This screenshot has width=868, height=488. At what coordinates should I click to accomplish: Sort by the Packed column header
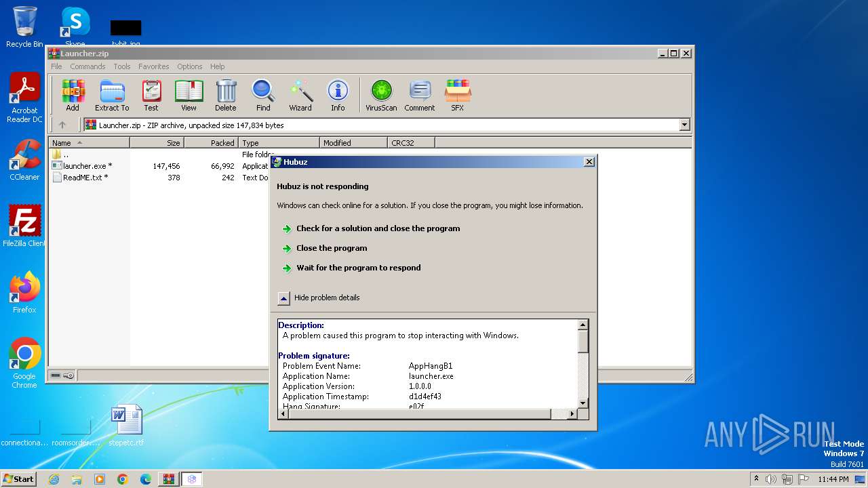click(x=211, y=142)
